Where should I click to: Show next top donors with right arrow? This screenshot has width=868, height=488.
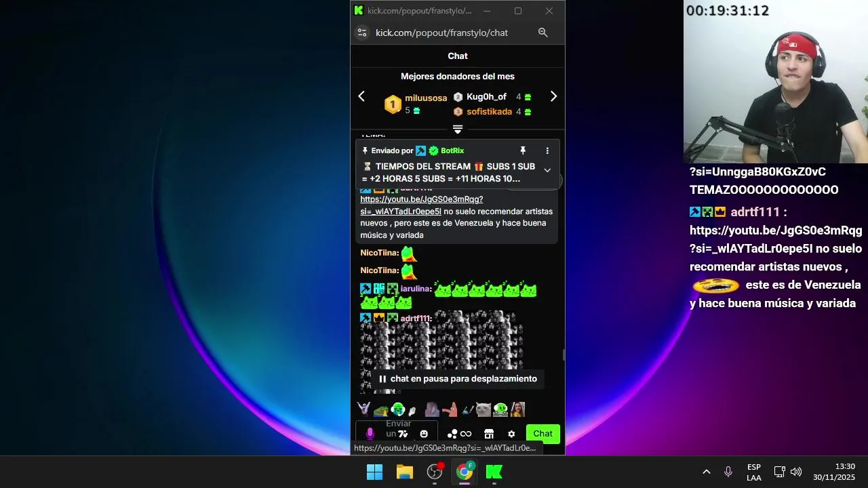(x=553, y=96)
